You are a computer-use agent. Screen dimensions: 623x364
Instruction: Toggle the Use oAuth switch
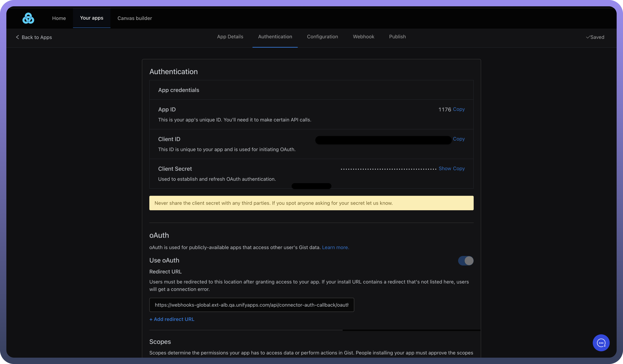(466, 260)
